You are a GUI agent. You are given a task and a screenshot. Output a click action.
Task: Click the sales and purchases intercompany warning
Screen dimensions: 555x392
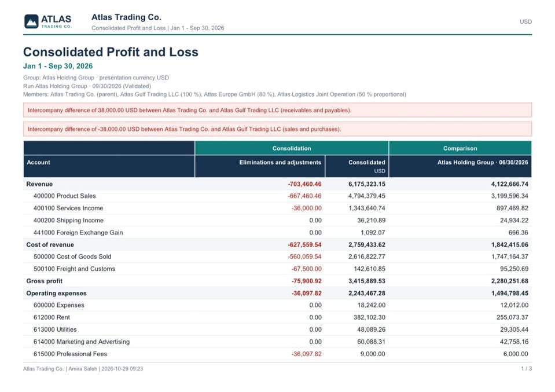278,129
